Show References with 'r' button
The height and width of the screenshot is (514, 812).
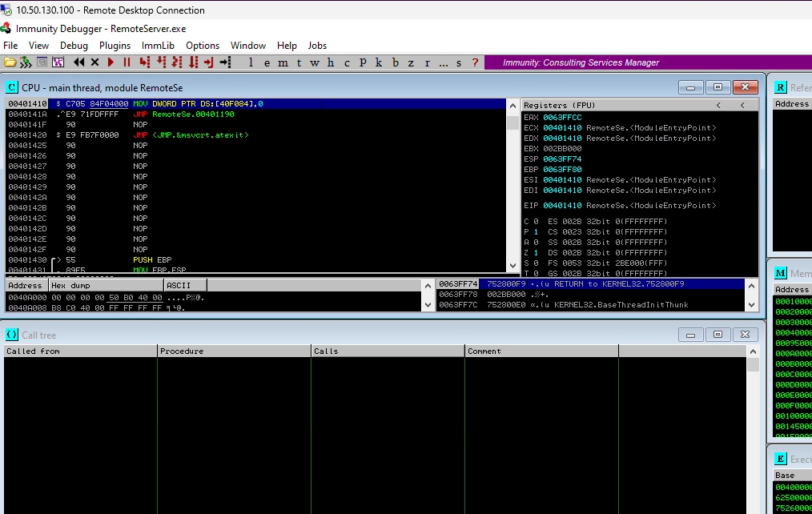pos(428,62)
